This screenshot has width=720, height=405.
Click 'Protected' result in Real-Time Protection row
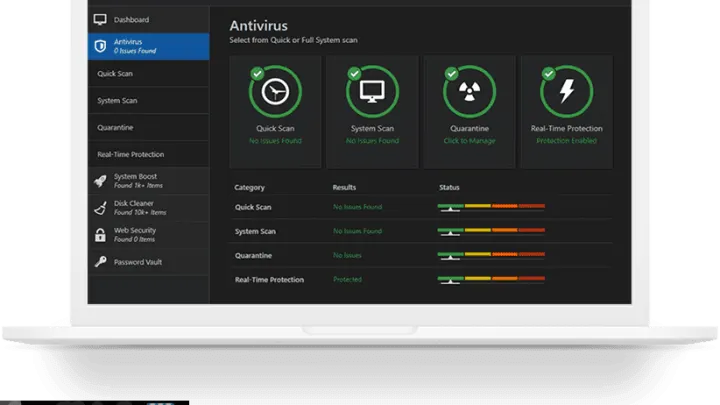click(x=347, y=279)
